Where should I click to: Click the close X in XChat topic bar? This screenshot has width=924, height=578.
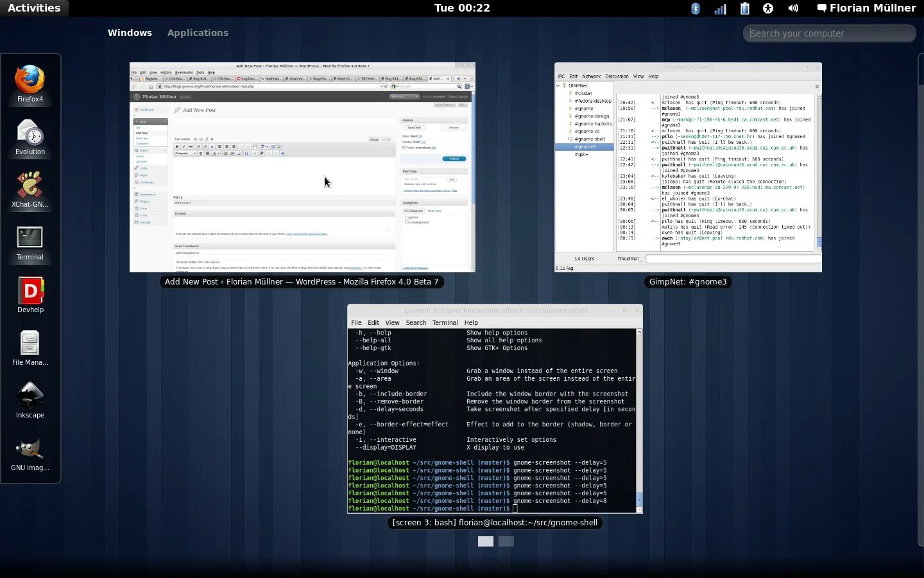pos(817,86)
